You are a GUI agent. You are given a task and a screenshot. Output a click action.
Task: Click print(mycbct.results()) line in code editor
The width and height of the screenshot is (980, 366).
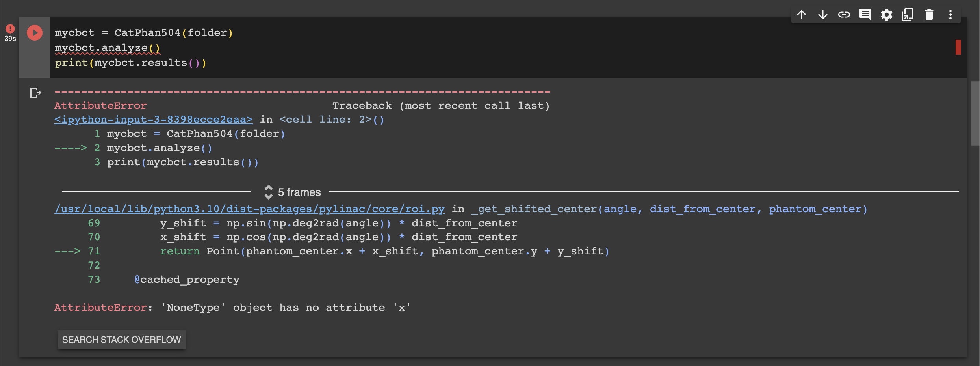[x=131, y=63]
